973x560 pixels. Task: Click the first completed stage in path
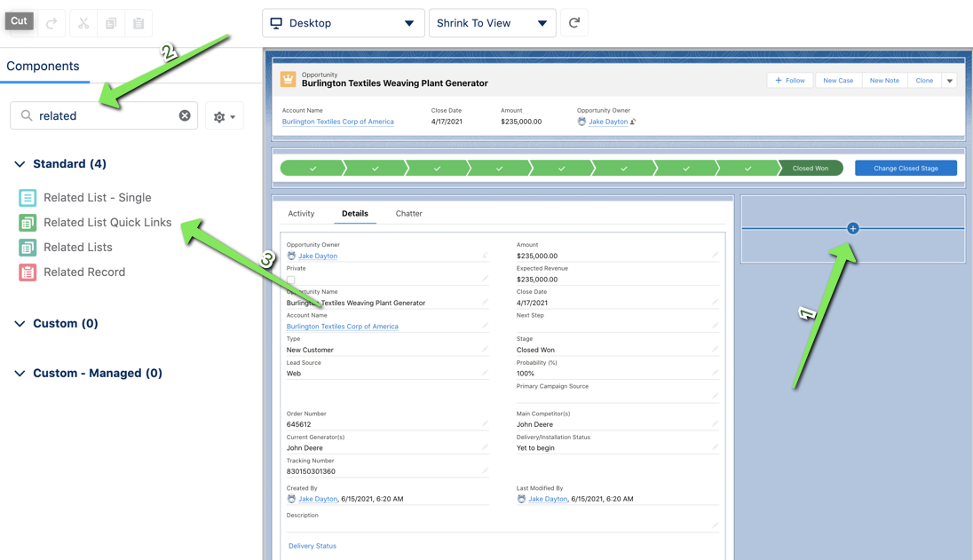[312, 168]
